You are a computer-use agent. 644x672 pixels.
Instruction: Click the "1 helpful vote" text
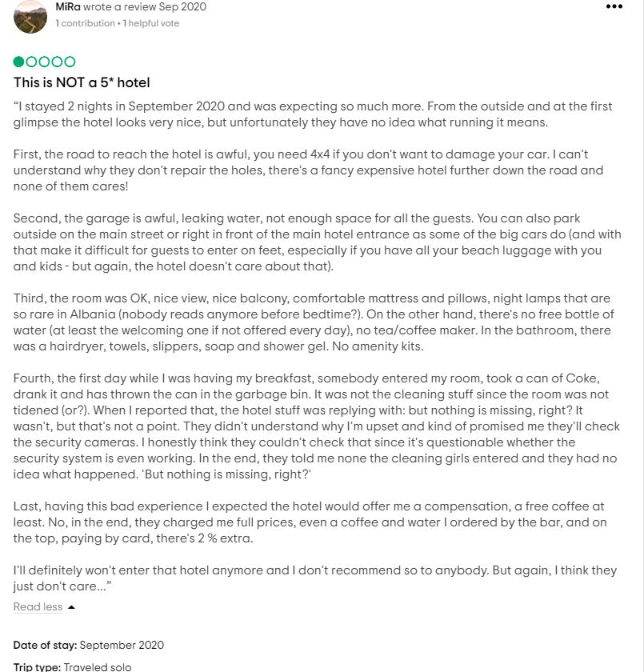[150, 23]
